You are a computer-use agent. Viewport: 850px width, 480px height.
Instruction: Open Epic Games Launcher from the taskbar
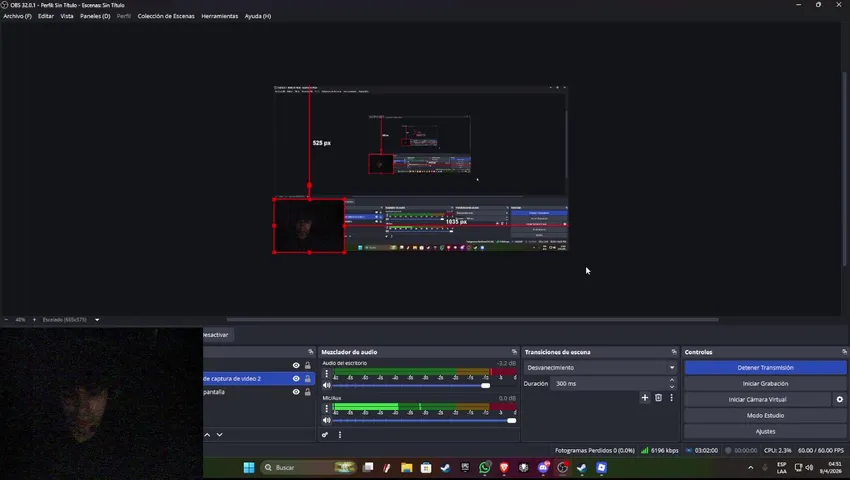click(465, 468)
